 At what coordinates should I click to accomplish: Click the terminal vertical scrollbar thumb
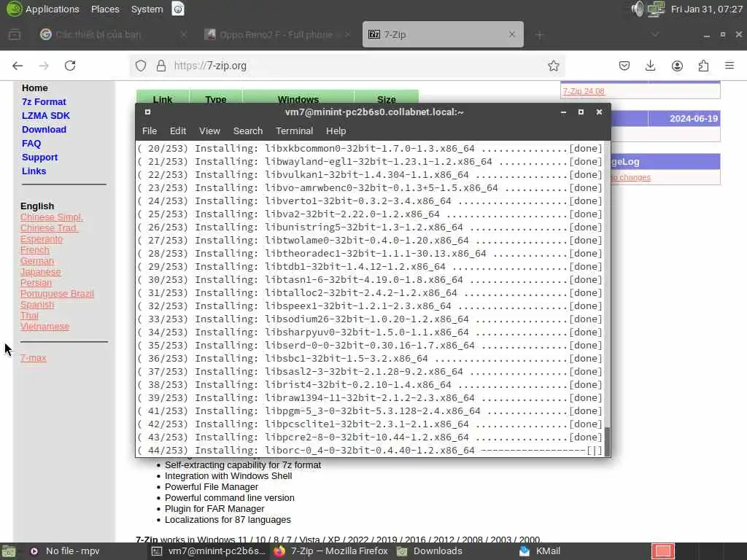point(607,441)
